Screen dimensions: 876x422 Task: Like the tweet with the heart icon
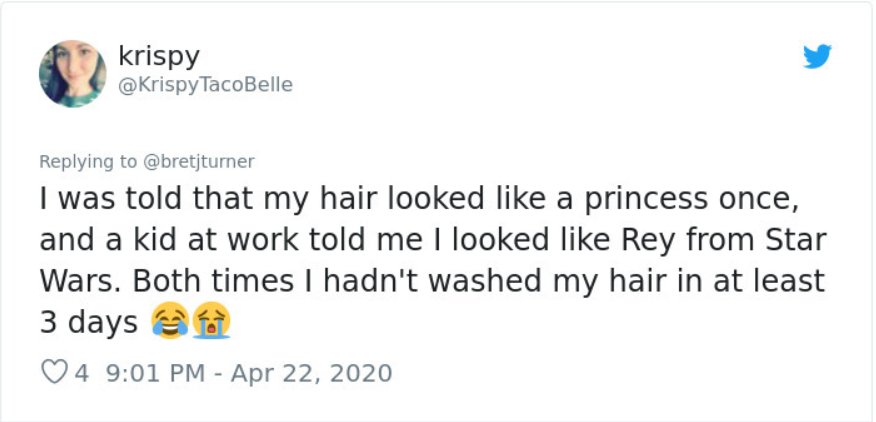[x=54, y=373]
